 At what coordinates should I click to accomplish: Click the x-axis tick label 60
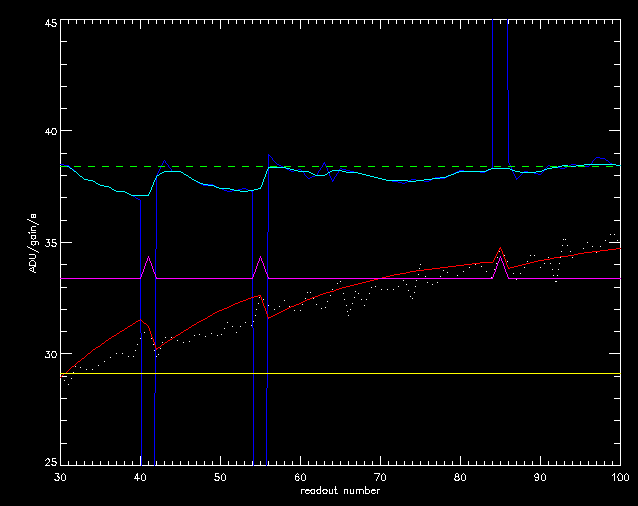pyautogui.click(x=300, y=477)
